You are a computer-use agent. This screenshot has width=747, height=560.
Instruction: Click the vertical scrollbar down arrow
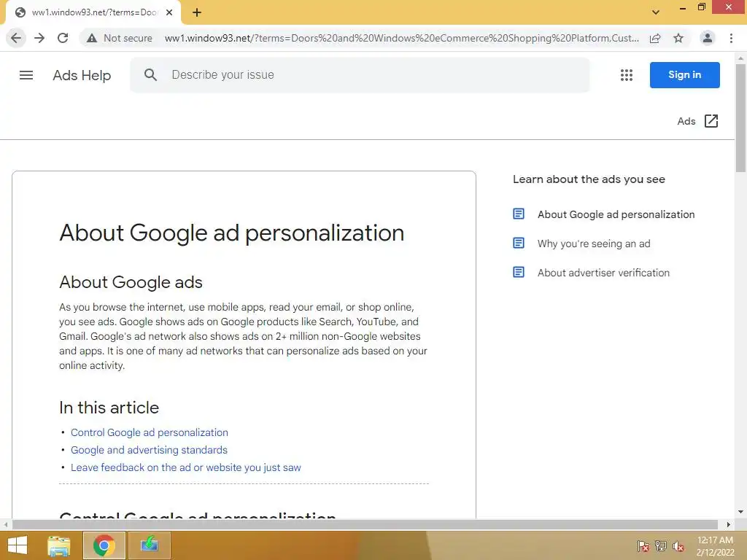coord(740,513)
